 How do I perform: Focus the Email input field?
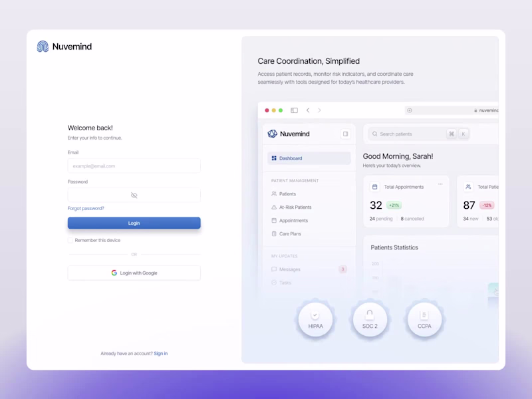(134, 166)
